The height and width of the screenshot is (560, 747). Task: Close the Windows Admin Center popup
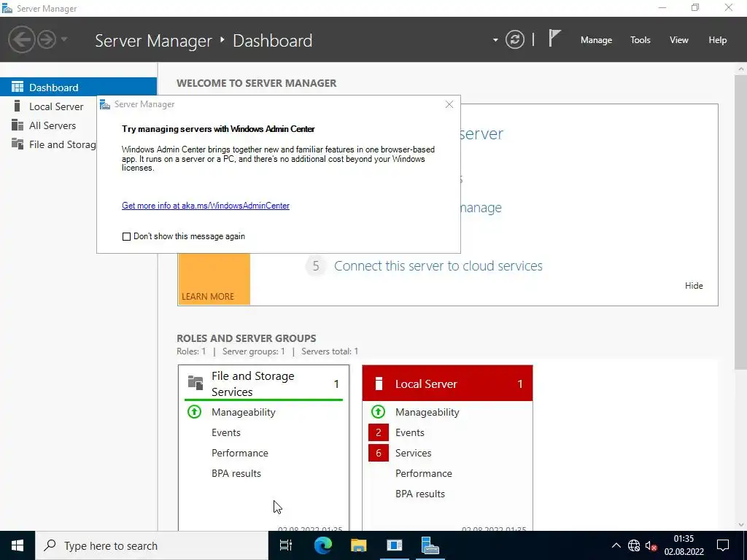point(449,104)
